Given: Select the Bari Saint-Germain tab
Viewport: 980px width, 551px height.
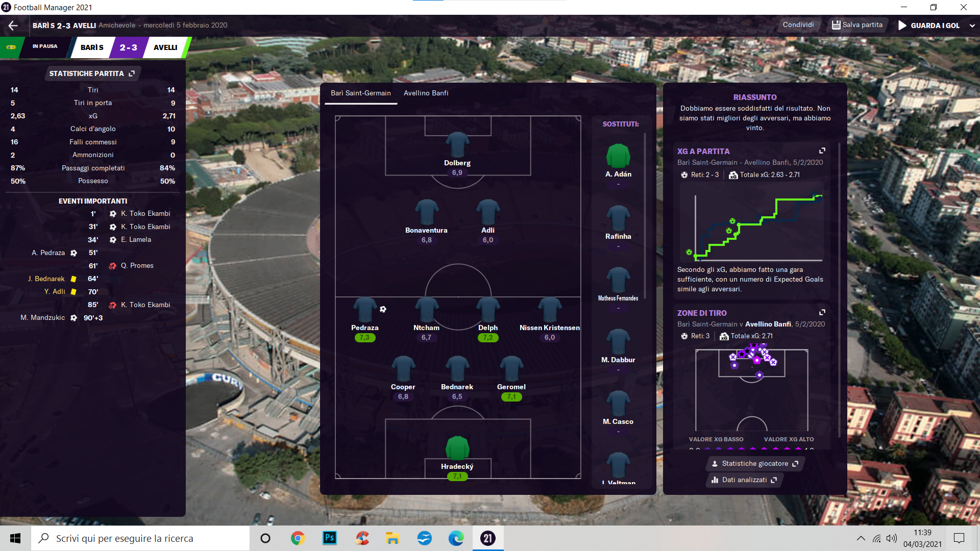Looking at the screenshot, I should (360, 93).
